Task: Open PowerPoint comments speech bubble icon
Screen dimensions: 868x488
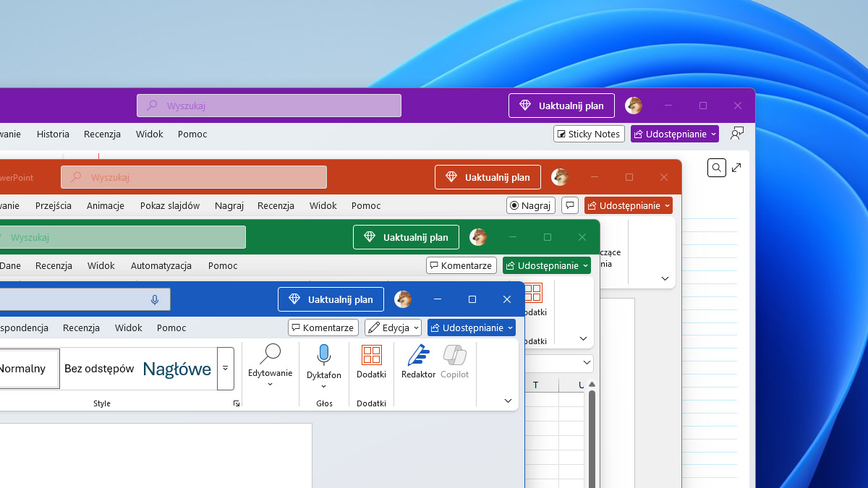Action: point(570,205)
